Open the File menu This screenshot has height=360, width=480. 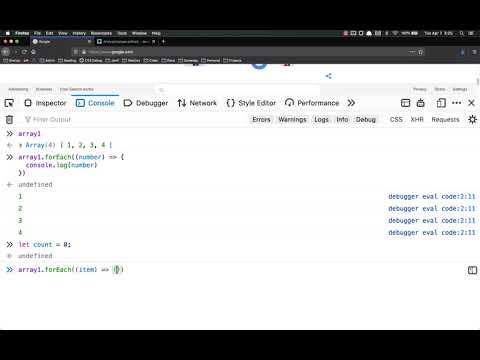point(37,33)
